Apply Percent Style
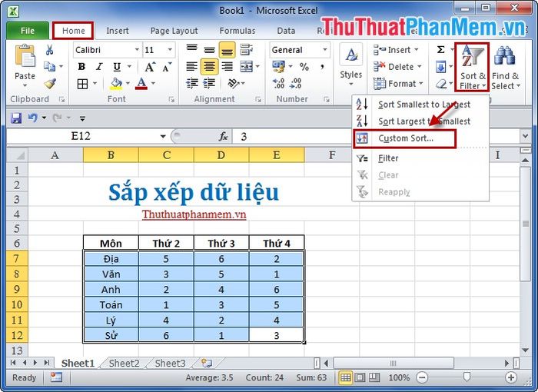The height and width of the screenshot is (392, 538). coord(304,67)
